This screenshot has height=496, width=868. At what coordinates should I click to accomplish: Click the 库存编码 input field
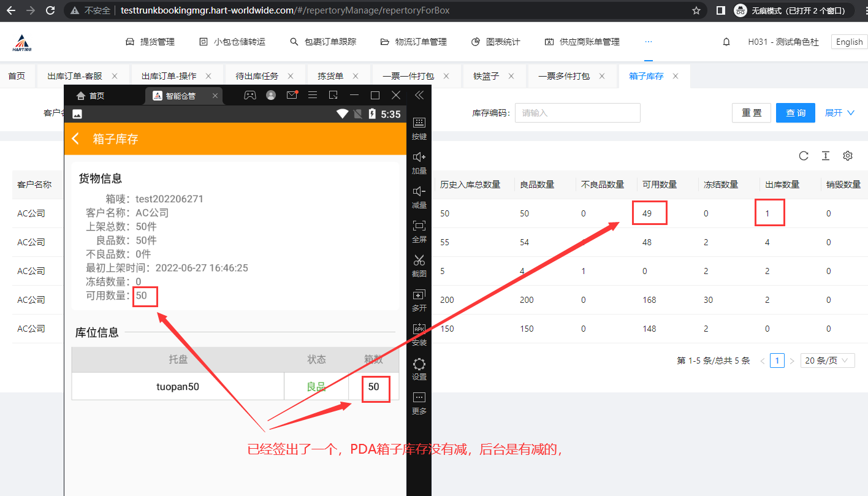(577, 113)
